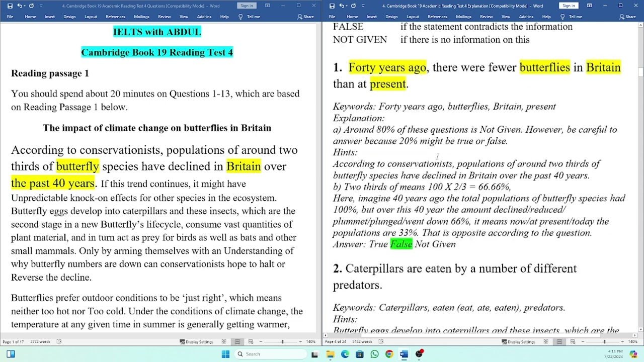
Task: Open Insert tab in Explanation window
Action: [x=372, y=17]
